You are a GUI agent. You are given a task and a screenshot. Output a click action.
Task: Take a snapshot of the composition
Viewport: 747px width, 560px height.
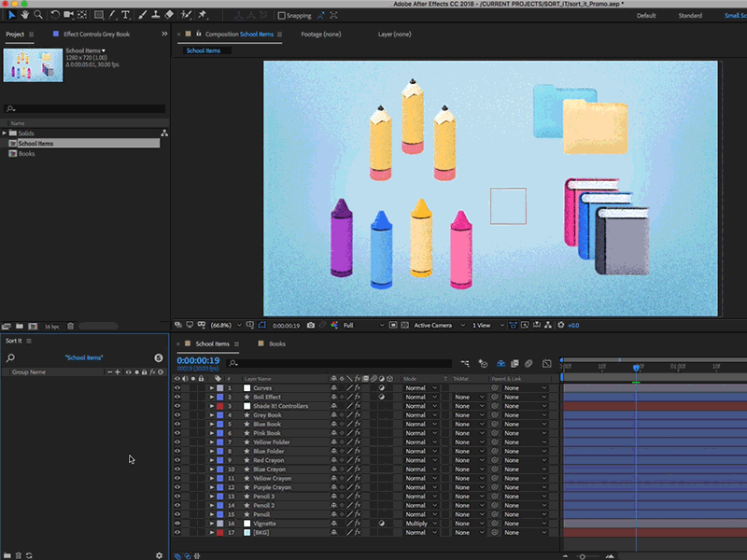click(311, 326)
